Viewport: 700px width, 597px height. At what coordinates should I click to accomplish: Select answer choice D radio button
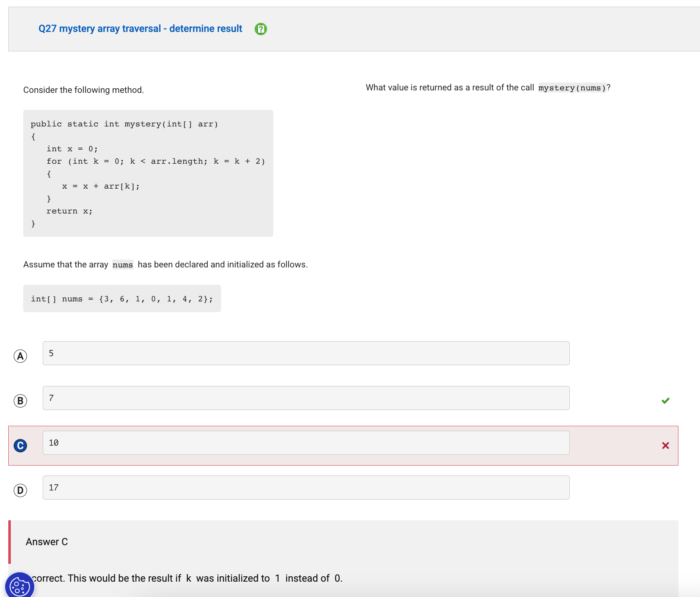20,490
